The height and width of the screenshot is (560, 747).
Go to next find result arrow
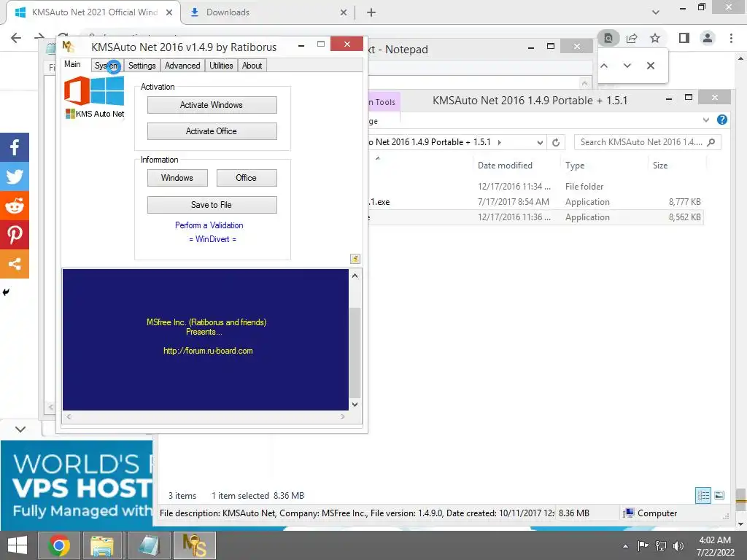(x=627, y=66)
